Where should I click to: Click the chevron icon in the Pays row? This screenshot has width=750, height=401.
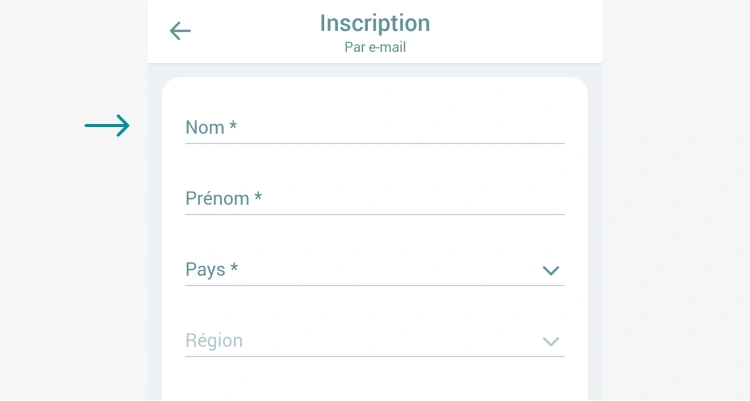coord(550,270)
